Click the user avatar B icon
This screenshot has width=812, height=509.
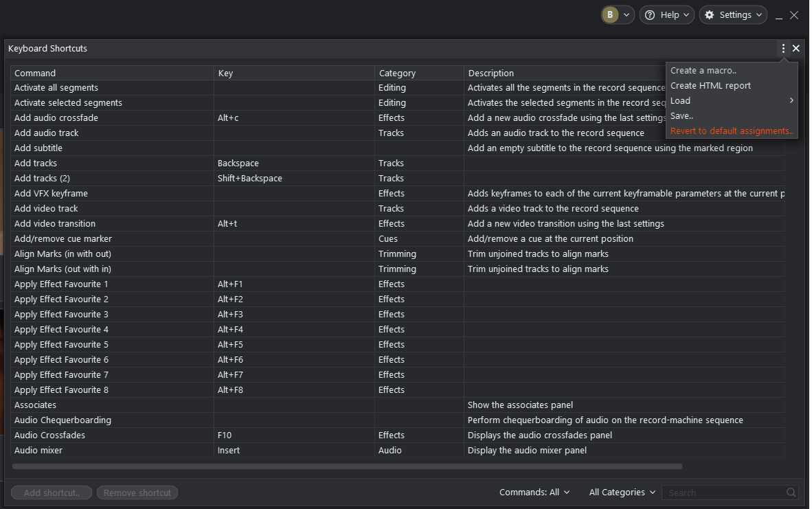[610, 15]
